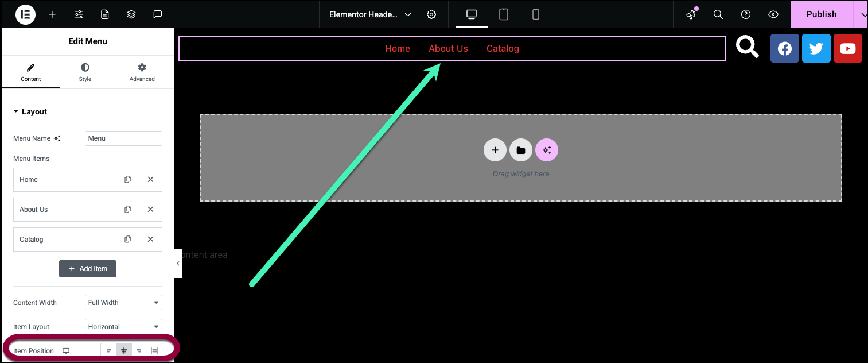
Task: Open the Notes comment icon
Action: pyautogui.click(x=158, y=14)
